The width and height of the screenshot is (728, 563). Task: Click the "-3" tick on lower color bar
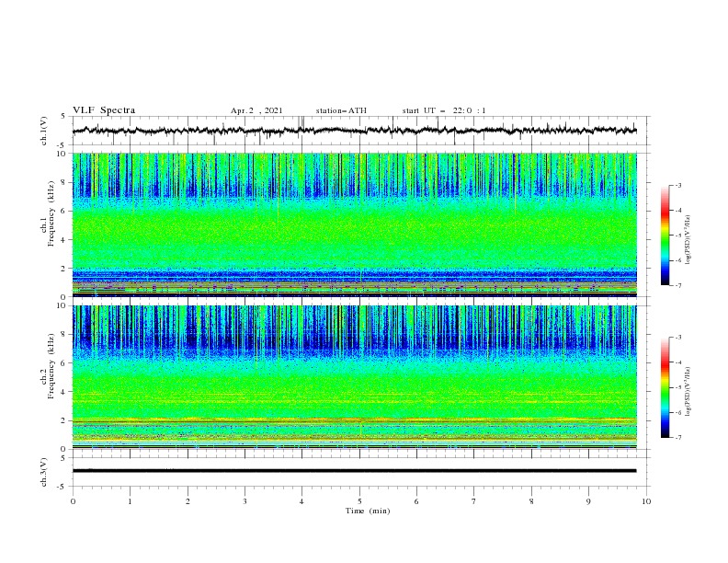coord(677,338)
